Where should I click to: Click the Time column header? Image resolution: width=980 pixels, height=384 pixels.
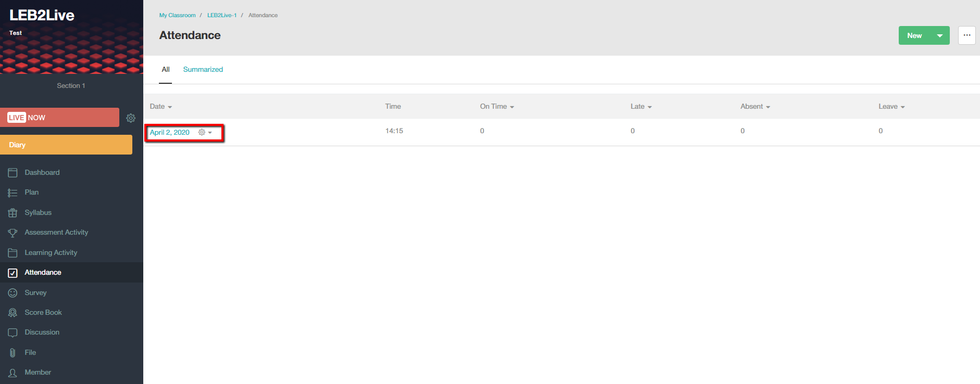(393, 107)
